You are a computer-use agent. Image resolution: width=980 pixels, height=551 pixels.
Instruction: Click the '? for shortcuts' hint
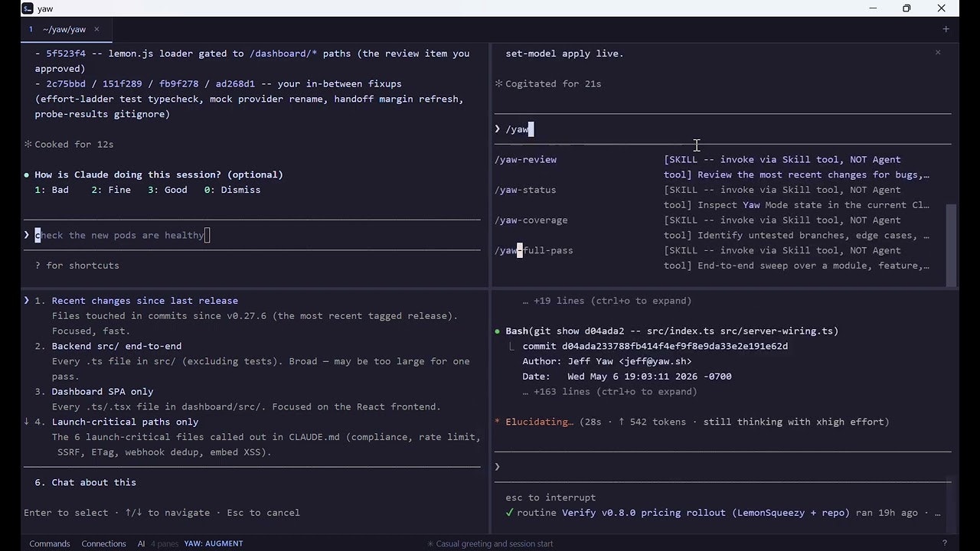pyautogui.click(x=77, y=266)
